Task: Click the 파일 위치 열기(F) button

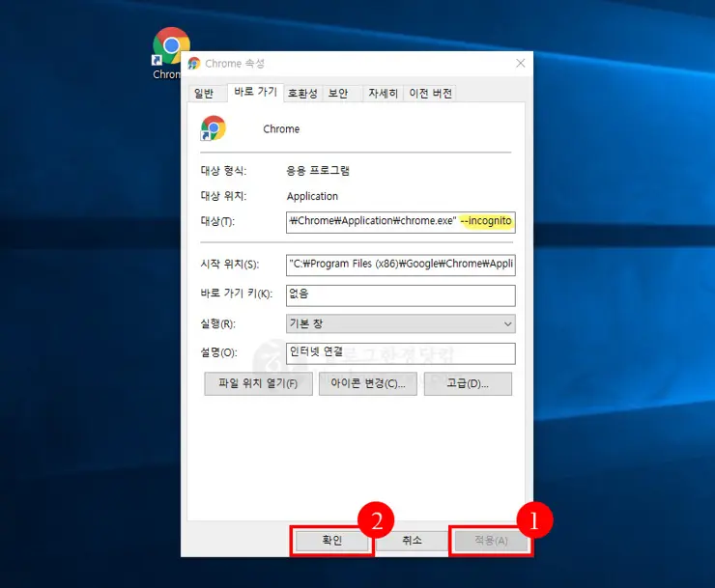Action: click(258, 383)
